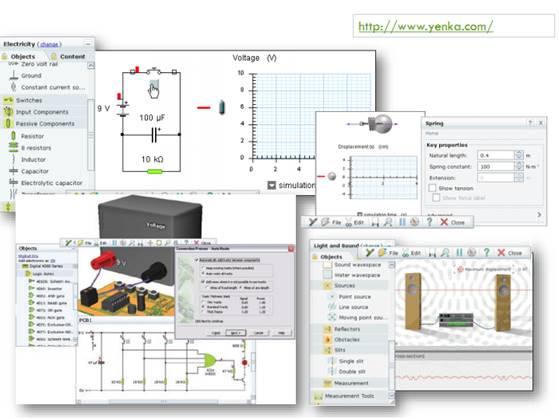The height and width of the screenshot is (419, 559).
Task: Select the Point source icon
Action: coord(332,297)
